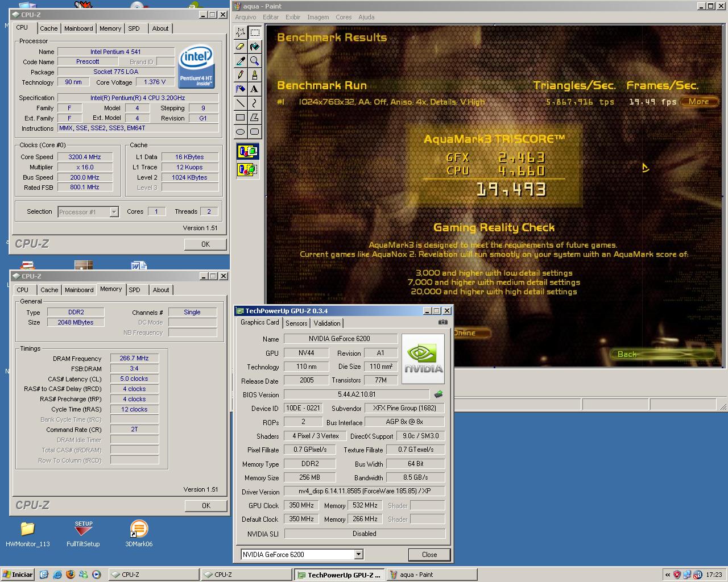Screen dimensions: 728x582
Task: Switch to CPU tab in bottom CPU-Z
Action: pyautogui.click(x=23, y=290)
